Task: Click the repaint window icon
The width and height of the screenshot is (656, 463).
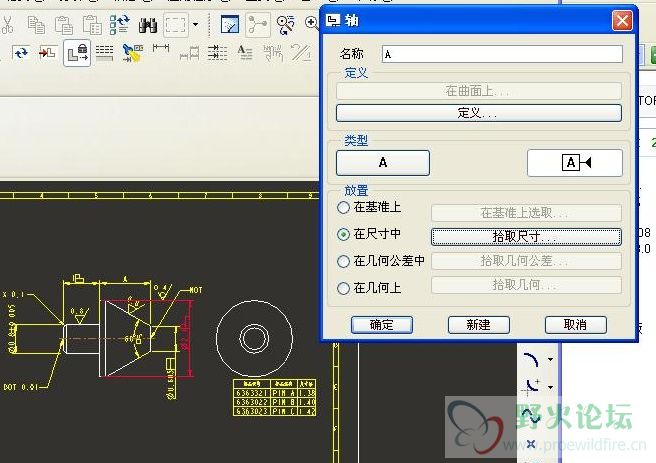Action: 230,25
